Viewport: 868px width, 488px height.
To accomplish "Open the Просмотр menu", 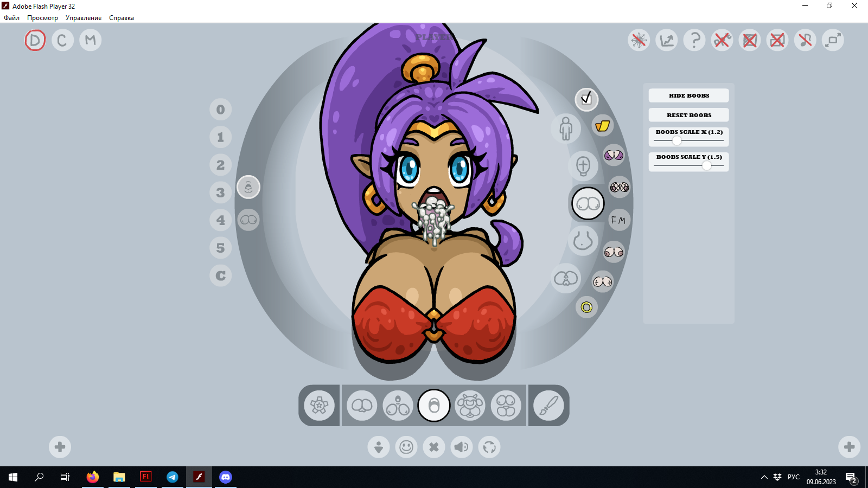I will (x=42, y=18).
